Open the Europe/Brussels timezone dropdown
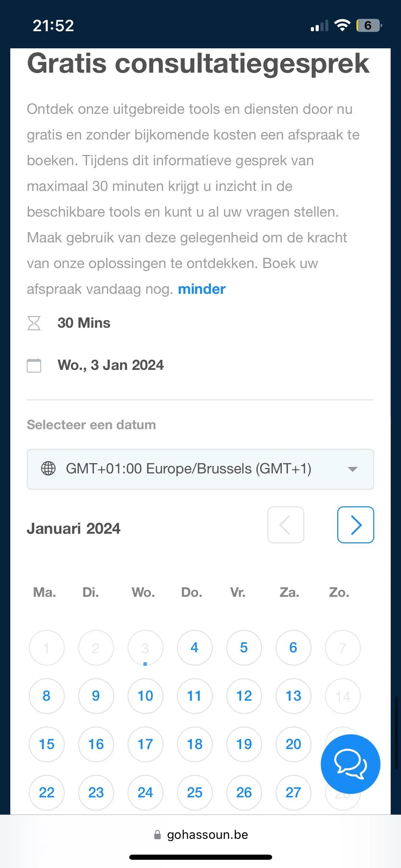 pos(200,469)
